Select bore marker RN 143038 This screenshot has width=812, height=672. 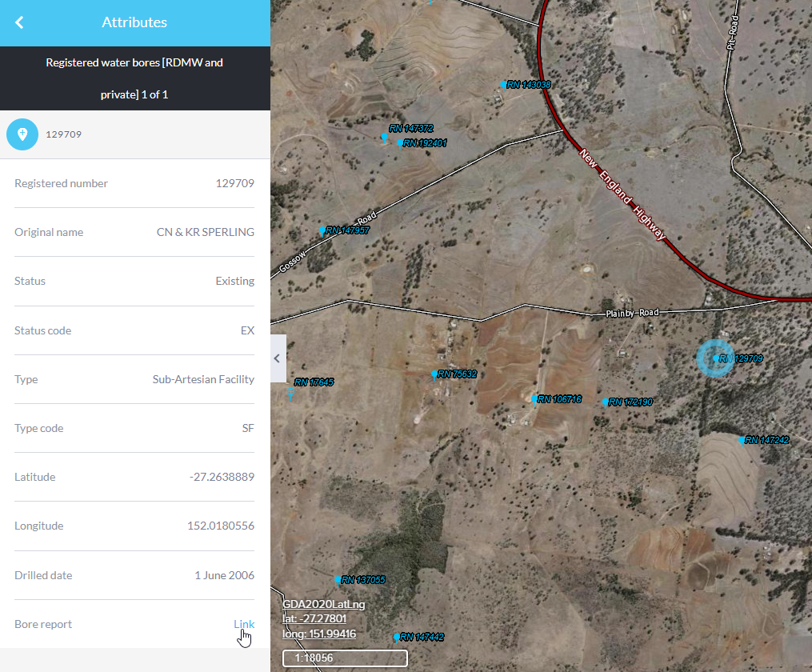504,85
